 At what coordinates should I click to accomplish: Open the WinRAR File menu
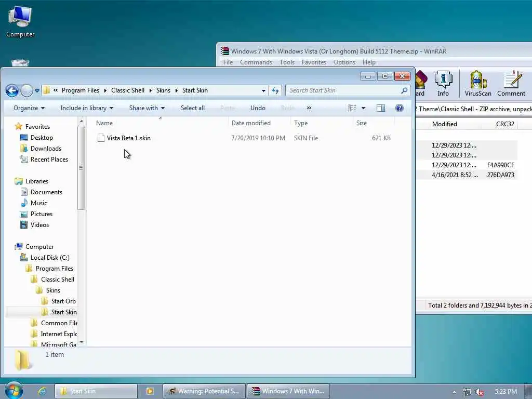coord(228,62)
